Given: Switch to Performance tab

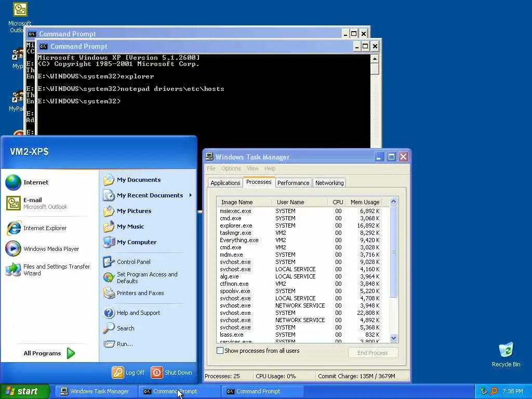Looking at the screenshot, I should point(293,183).
